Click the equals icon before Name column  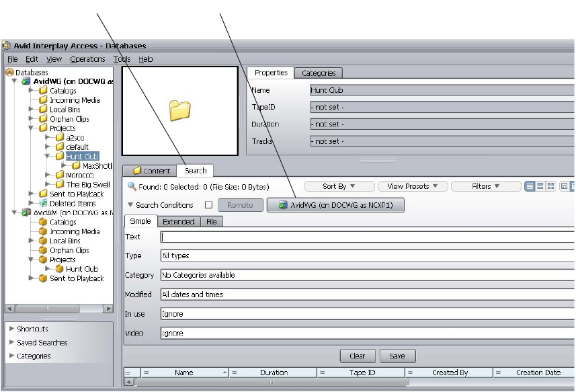point(147,373)
